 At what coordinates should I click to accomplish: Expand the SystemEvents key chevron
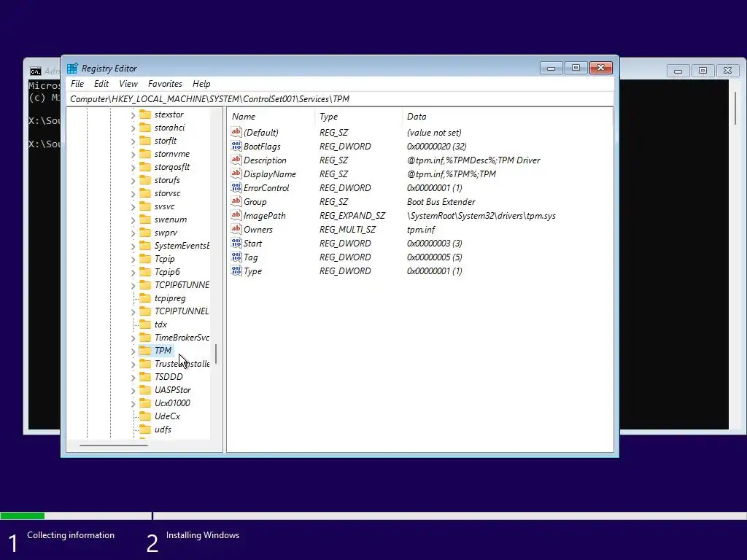pos(133,246)
